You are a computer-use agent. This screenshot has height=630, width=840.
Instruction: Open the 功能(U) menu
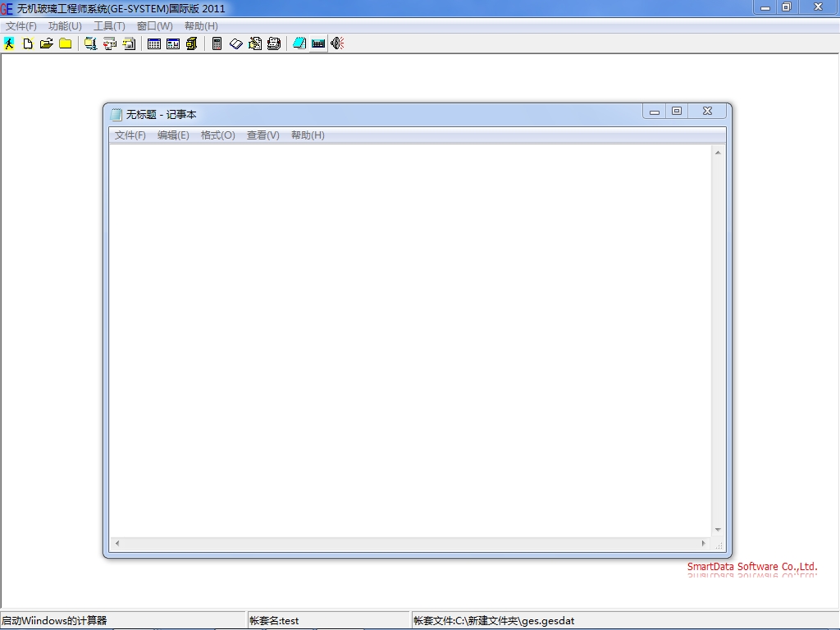pyautogui.click(x=65, y=25)
